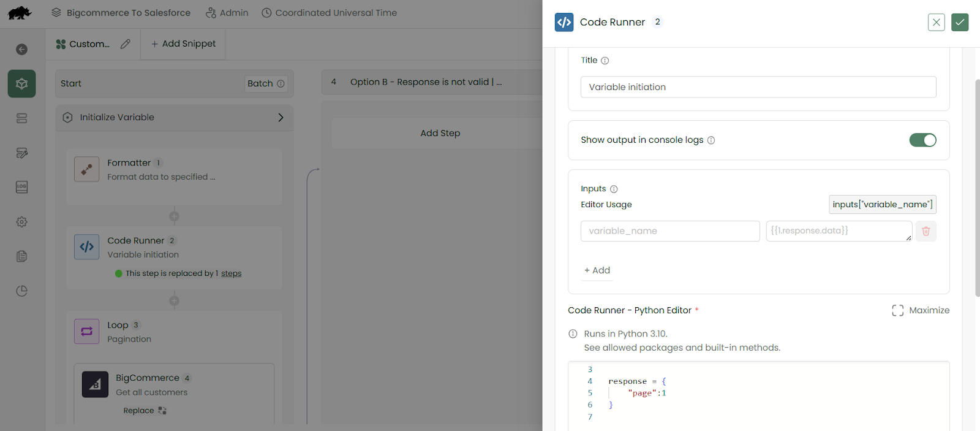Disable Show output in console logs toggle

pos(922,140)
